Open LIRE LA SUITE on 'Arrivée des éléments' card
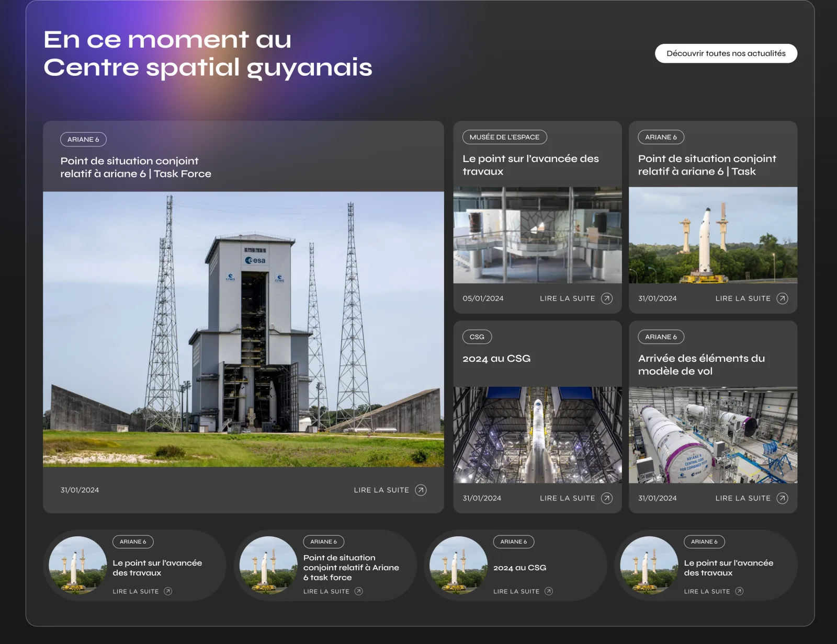837x644 pixels. click(x=743, y=498)
